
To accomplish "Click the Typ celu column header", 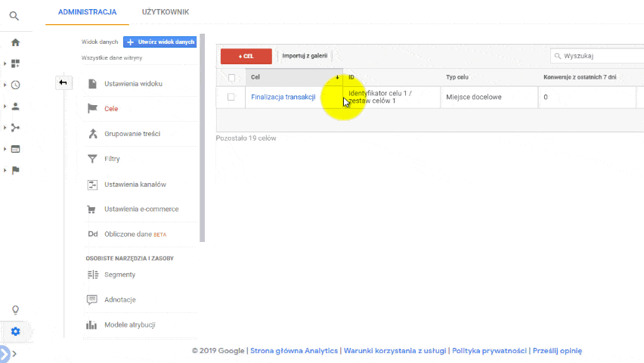I will tap(457, 77).
